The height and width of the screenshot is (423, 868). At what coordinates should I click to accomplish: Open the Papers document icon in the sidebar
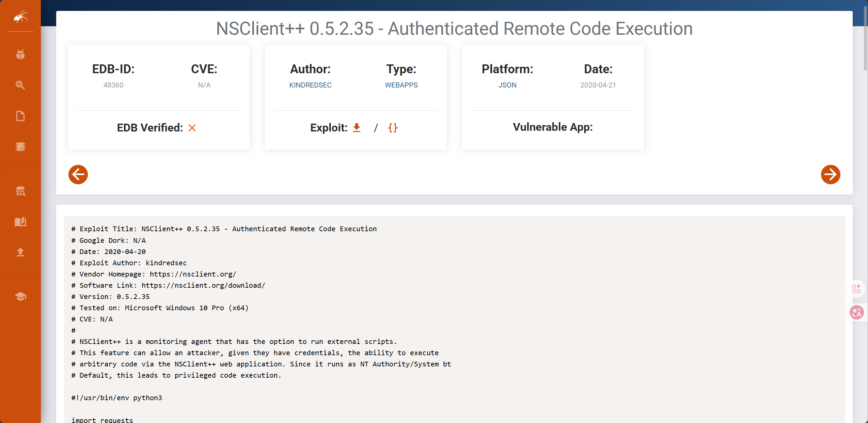(x=20, y=116)
